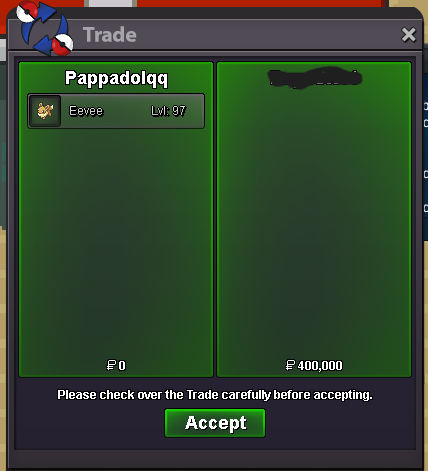
Task: Click the Eevee sprite icon
Action: (45, 111)
